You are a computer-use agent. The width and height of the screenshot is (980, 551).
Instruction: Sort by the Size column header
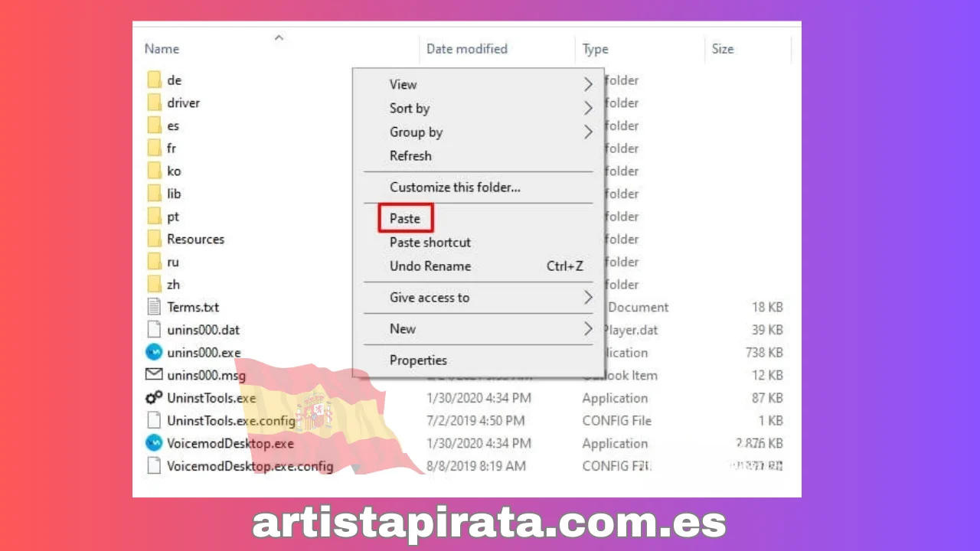(723, 48)
